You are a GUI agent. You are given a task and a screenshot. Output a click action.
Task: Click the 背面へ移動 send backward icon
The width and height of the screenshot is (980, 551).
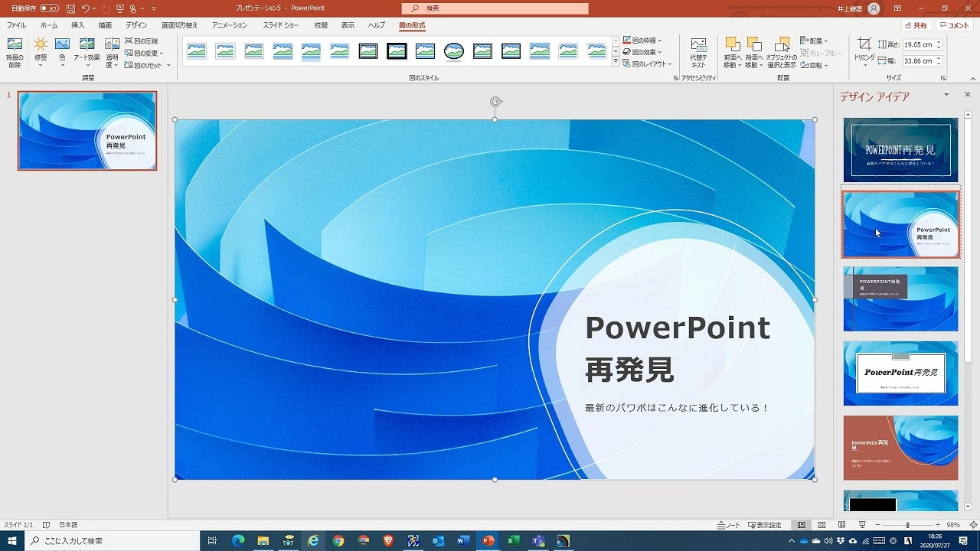[x=754, y=52]
